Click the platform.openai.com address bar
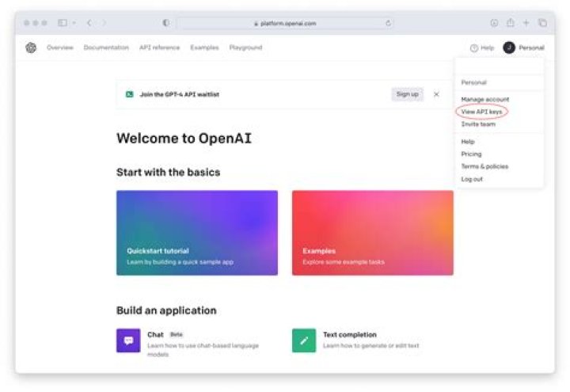Viewport: 570px width, 392px height. click(x=285, y=23)
